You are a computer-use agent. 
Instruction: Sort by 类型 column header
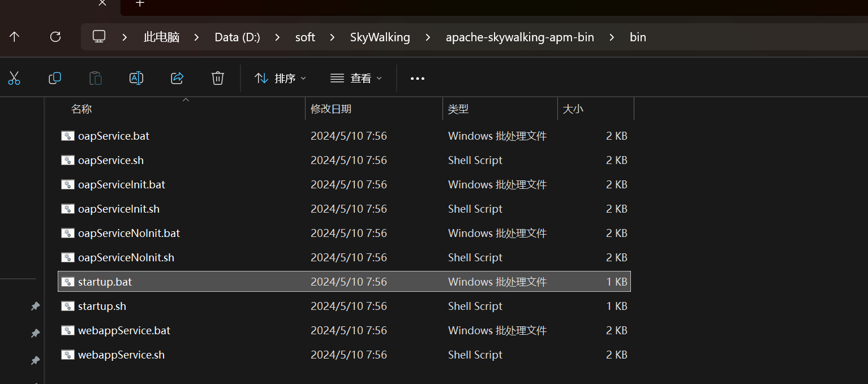coord(458,109)
